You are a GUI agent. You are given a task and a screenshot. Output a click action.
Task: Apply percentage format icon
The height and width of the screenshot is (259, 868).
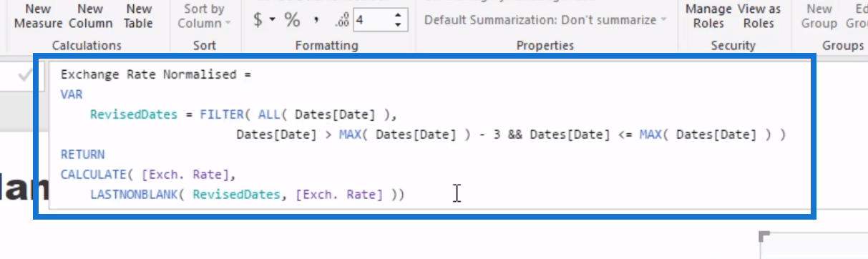click(x=292, y=20)
